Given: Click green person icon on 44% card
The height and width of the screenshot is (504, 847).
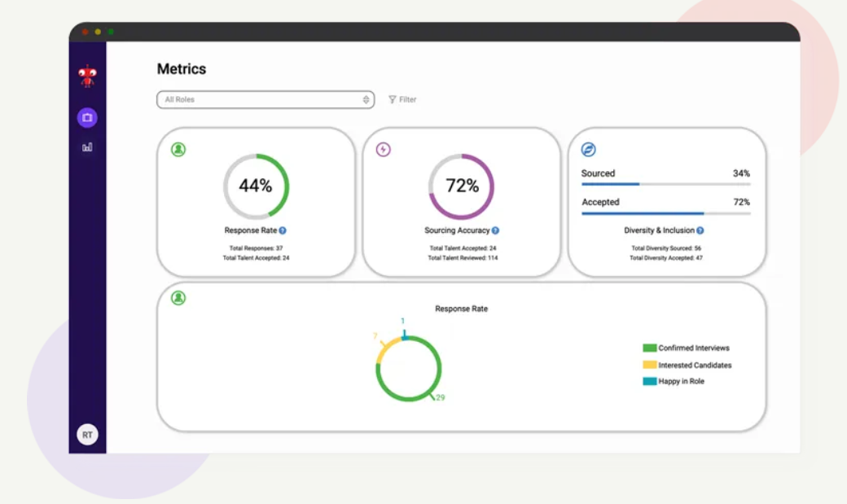Looking at the screenshot, I should [x=178, y=150].
